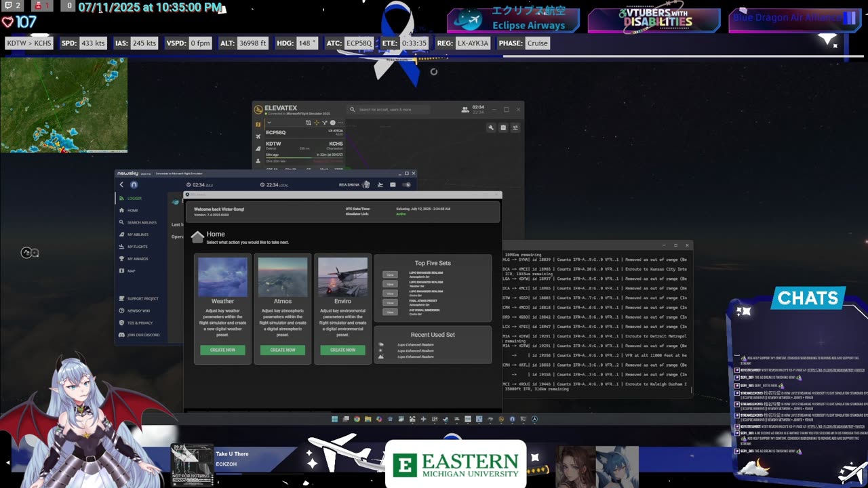Open TOS & Privacy link in Newsky

[141, 323]
